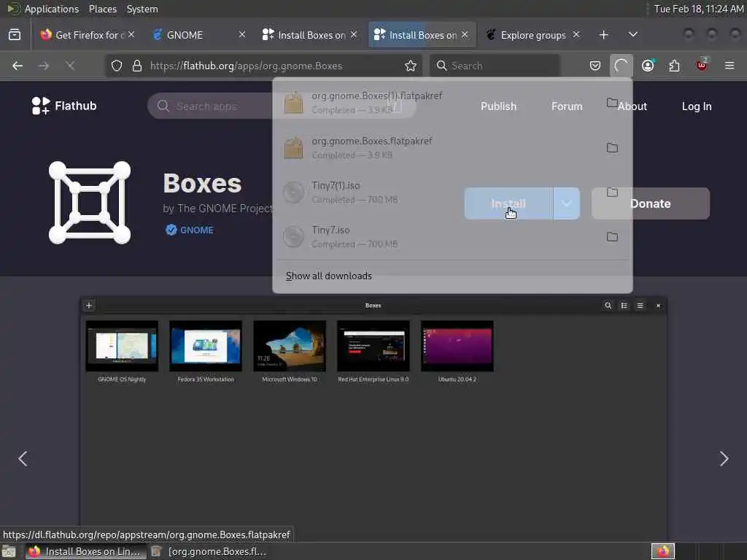
Task: Go back with the browser back arrow
Action: [x=18, y=66]
